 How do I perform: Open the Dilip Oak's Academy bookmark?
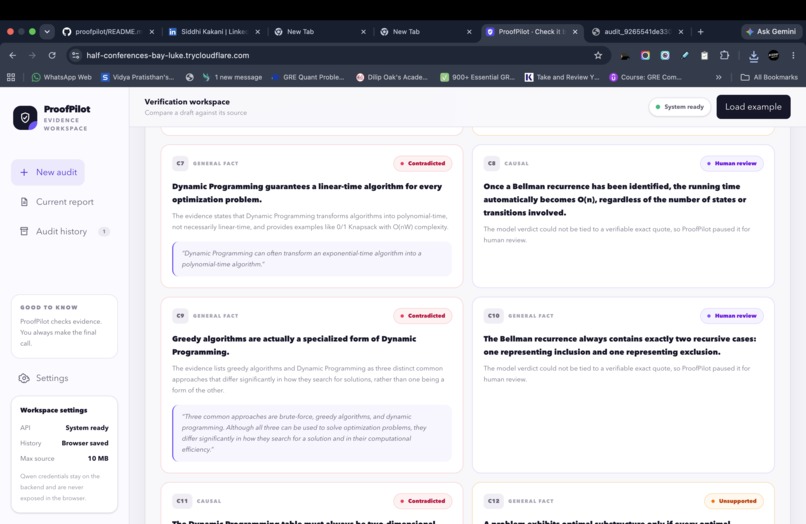pos(392,78)
